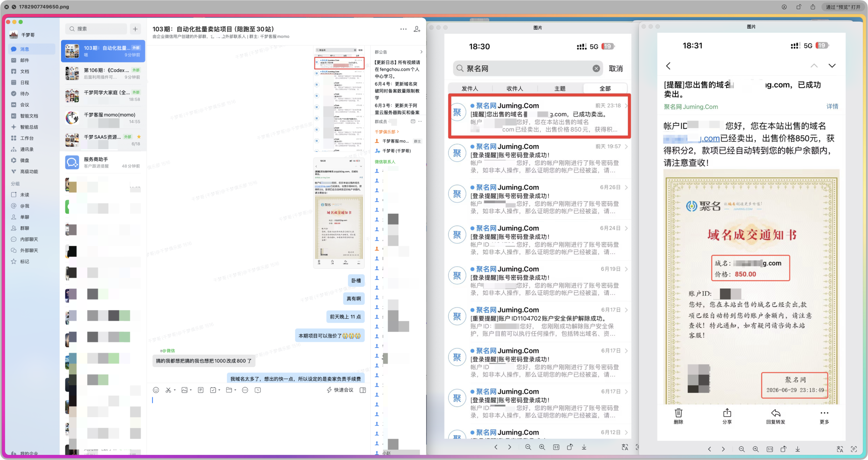Screen dimensions: 868x460
Task: Clear the 聚名网 search text
Action: pos(596,69)
